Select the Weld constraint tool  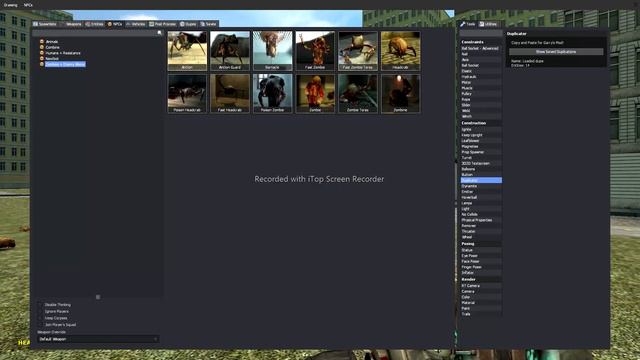click(481, 111)
